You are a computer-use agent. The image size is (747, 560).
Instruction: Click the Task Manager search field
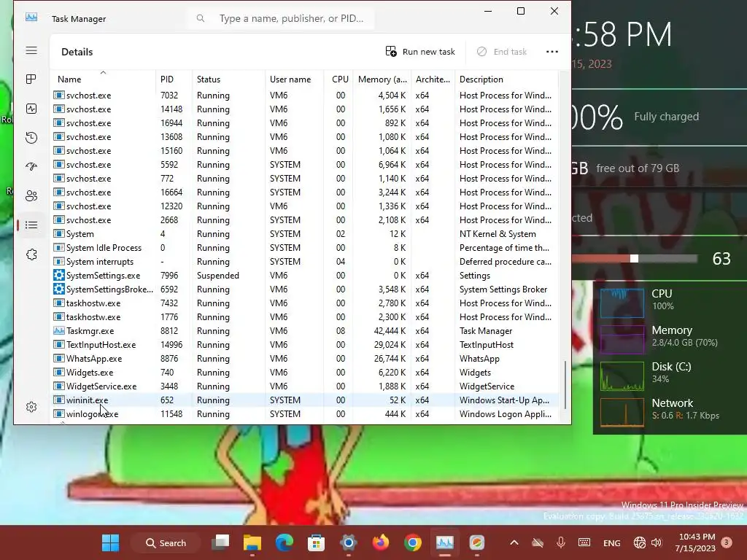click(281, 18)
